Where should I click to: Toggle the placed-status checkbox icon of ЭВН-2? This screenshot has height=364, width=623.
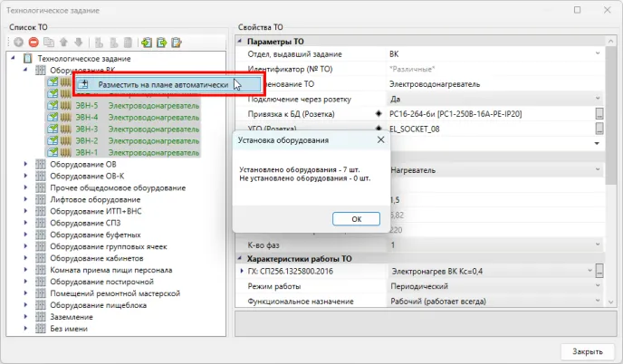point(53,140)
